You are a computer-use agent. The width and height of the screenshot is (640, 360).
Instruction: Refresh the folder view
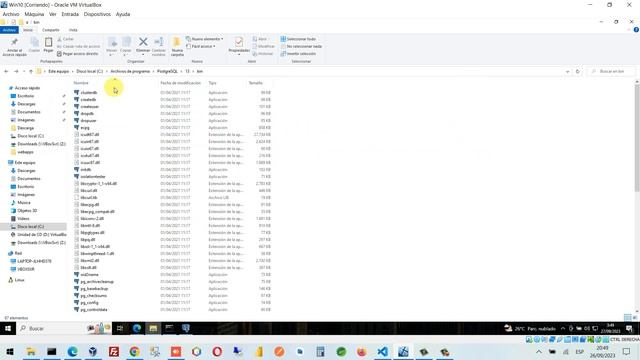(578, 71)
